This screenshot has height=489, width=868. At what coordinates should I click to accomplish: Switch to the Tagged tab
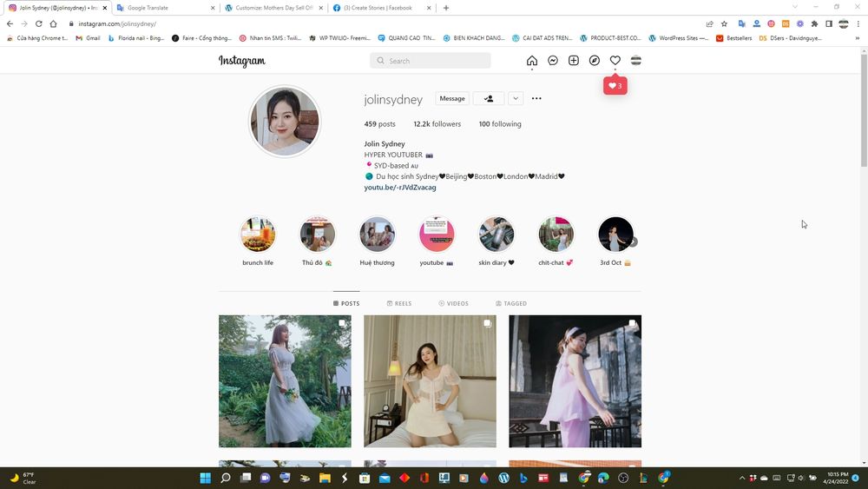point(511,304)
